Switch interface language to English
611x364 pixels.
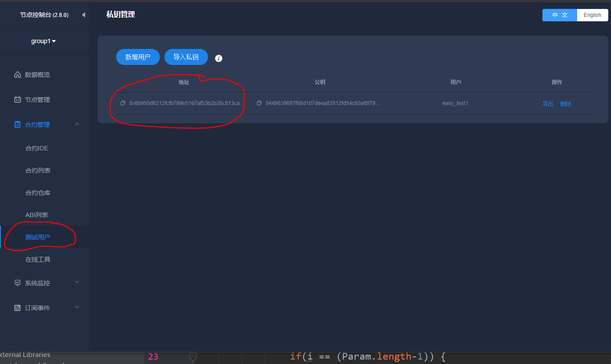[592, 15]
